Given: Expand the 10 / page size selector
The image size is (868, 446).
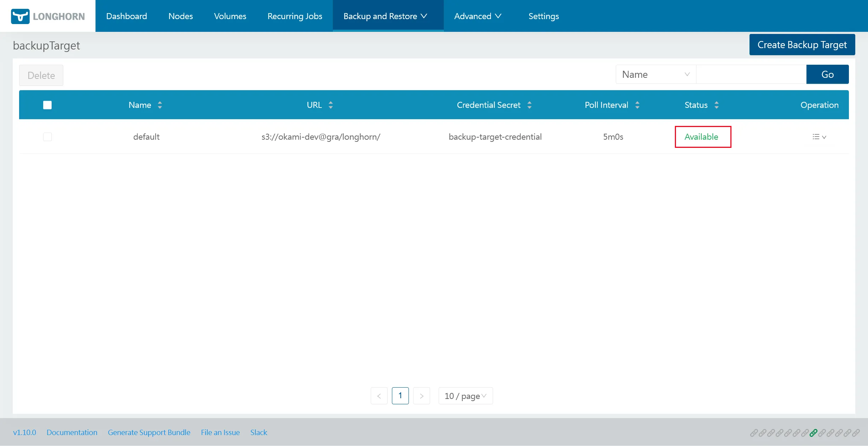Looking at the screenshot, I should point(465,396).
